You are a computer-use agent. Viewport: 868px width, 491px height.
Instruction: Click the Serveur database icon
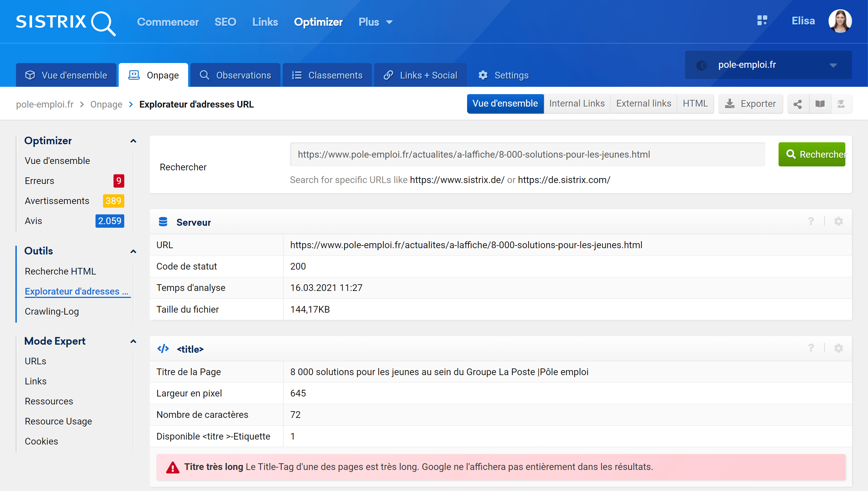coord(163,222)
